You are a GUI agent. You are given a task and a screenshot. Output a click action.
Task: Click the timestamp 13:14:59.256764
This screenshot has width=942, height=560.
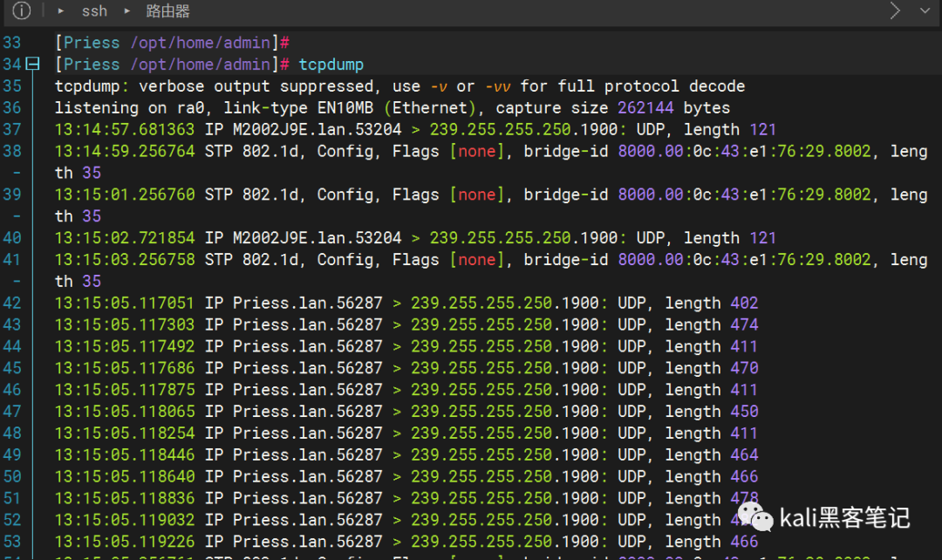coord(125,151)
